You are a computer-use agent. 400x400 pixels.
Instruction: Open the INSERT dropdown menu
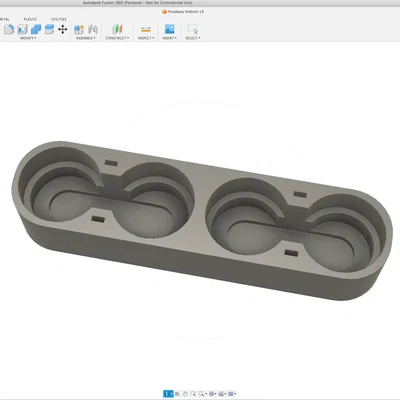169,38
